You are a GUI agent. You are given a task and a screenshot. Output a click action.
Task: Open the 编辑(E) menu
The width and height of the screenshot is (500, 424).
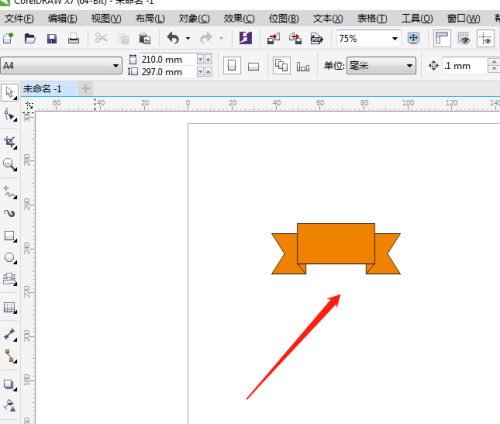(x=62, y=18)
